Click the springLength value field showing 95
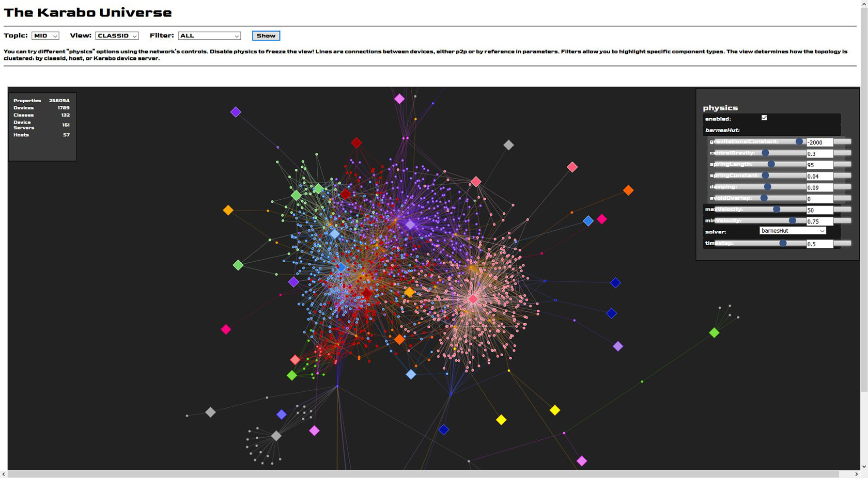The image size is (868, 478). point(819,165)
